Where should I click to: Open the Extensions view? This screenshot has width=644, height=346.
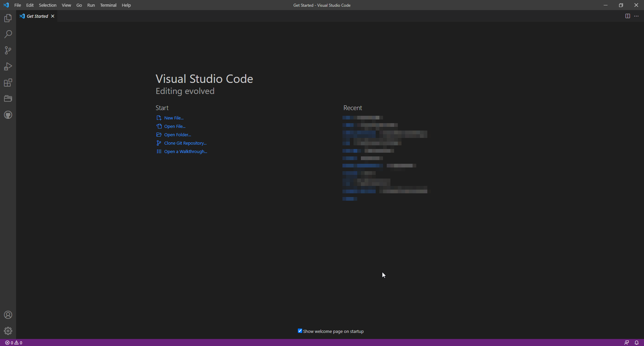point(8,83)
